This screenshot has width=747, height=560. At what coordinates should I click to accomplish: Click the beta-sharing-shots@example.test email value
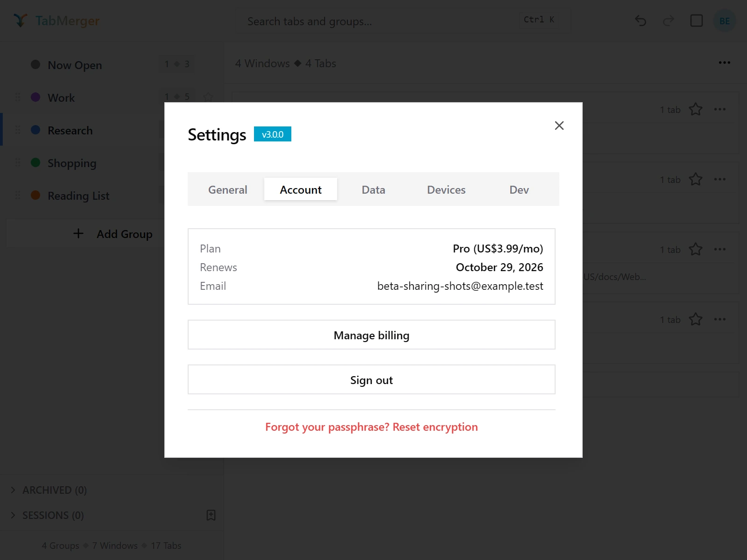pos(460,286)
